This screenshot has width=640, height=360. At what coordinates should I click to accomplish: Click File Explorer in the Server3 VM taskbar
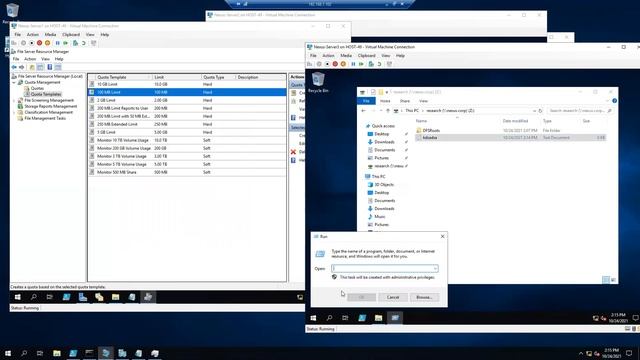[x=378, y=318]
